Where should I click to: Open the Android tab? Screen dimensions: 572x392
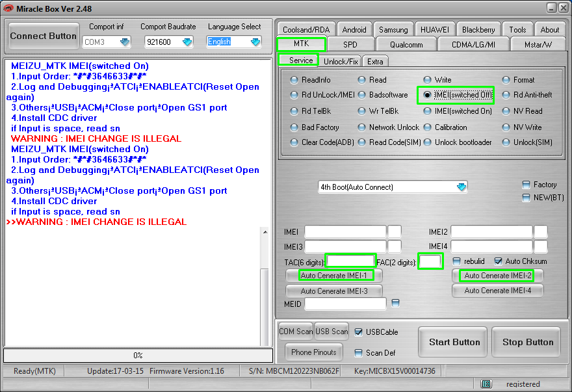coord(354,29)
